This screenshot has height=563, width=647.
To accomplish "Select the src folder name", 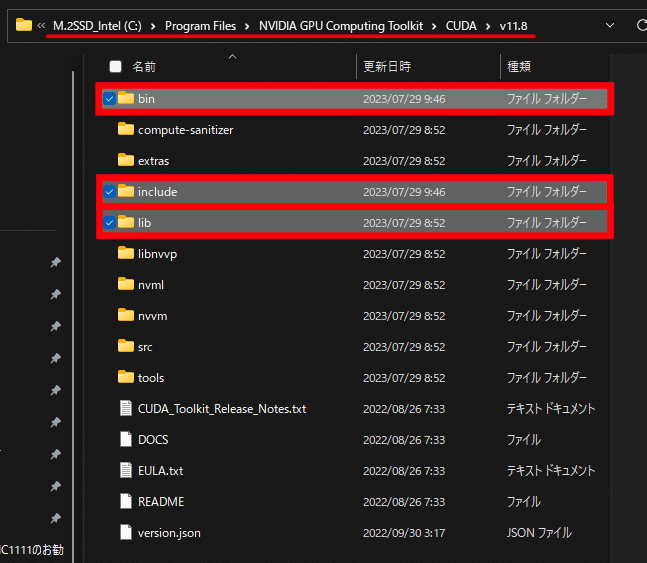I will [145, 347].
